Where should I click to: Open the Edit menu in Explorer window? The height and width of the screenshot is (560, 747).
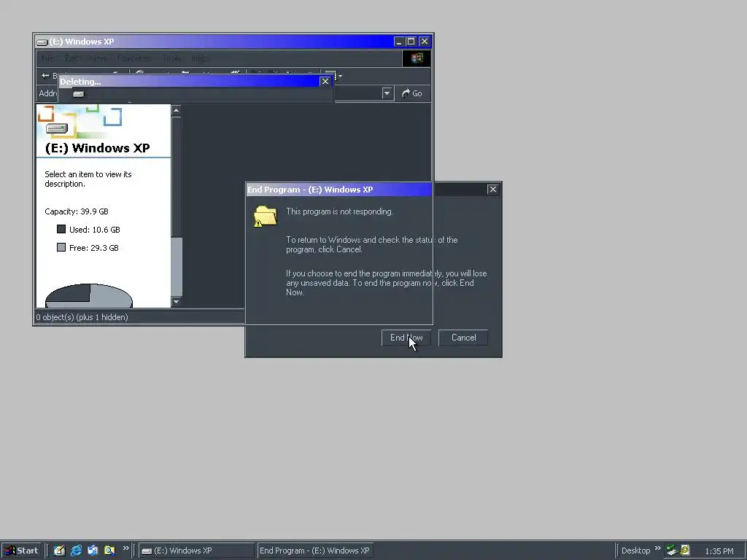(x=71, y=58)
